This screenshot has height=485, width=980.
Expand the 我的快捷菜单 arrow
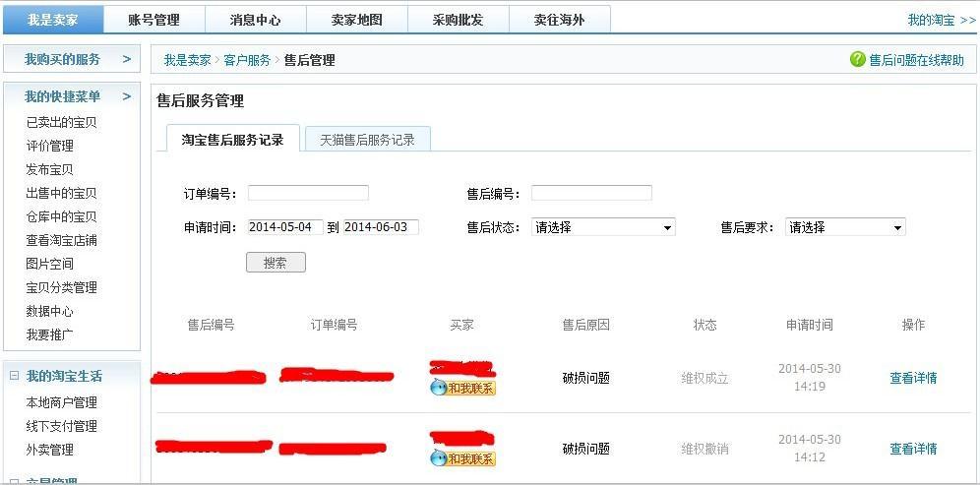coord(127,96)
